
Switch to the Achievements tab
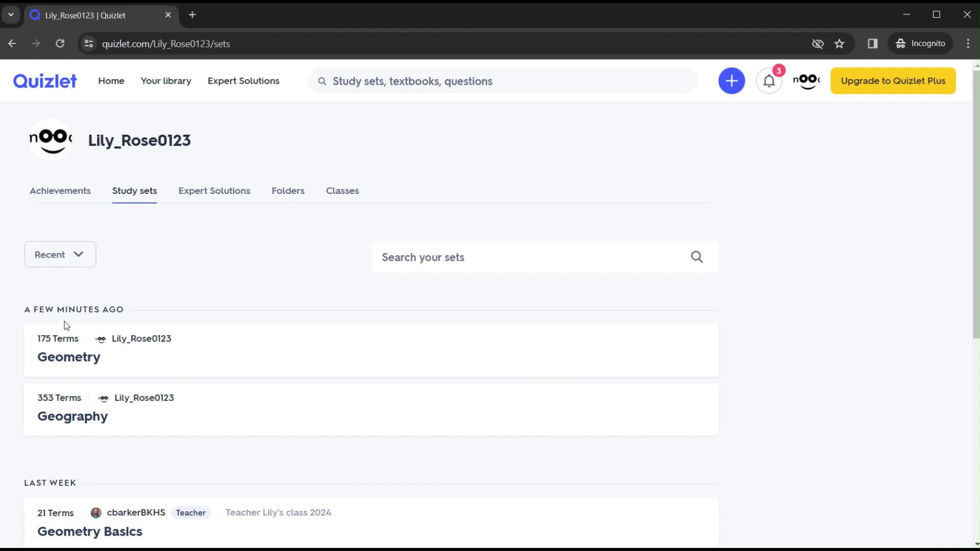tap(60, 190)
